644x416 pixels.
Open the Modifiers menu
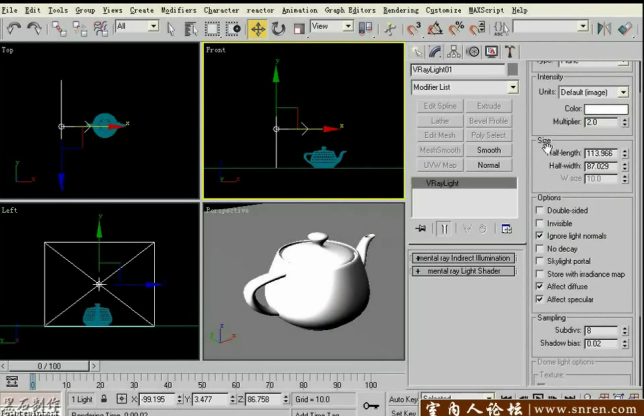pyautogui.click(x=179, y=10)
